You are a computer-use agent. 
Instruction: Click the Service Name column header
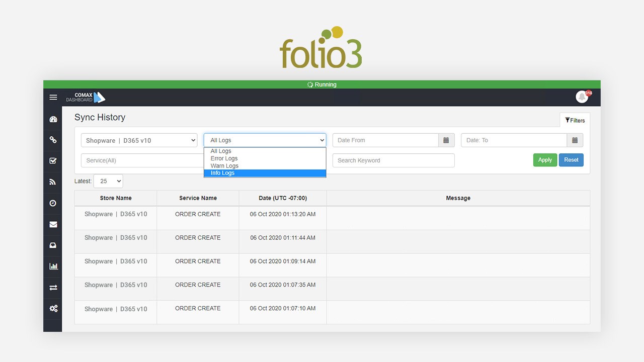coord(198,198)
